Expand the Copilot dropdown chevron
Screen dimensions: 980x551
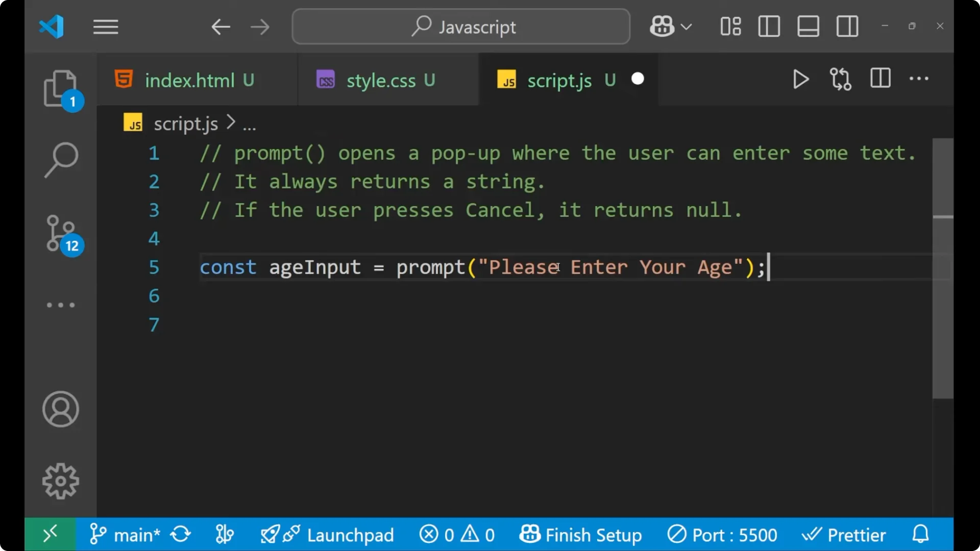[x=688, y=26]
